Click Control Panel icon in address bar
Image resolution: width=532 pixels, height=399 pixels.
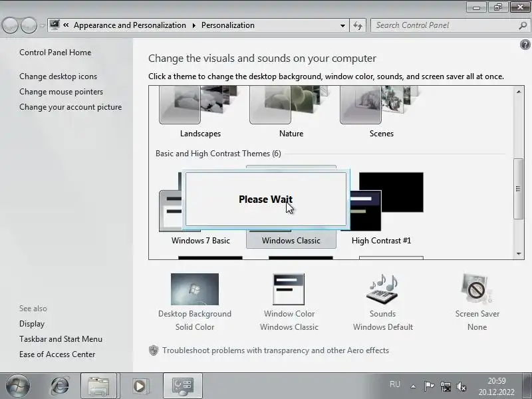55,25
